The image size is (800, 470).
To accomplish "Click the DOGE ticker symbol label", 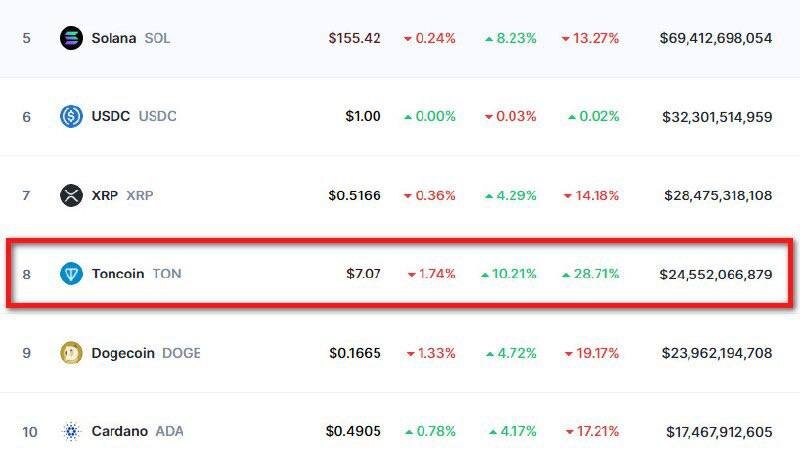I will coord(181,353).
